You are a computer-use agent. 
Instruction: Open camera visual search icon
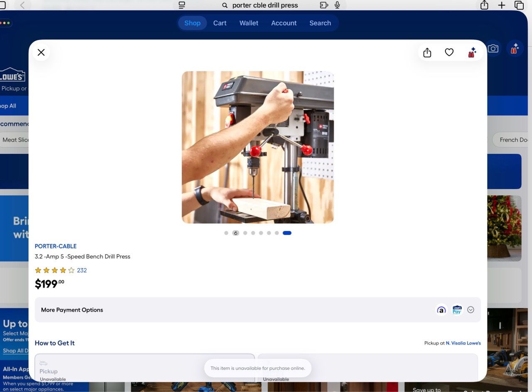(x=493, y=49)
